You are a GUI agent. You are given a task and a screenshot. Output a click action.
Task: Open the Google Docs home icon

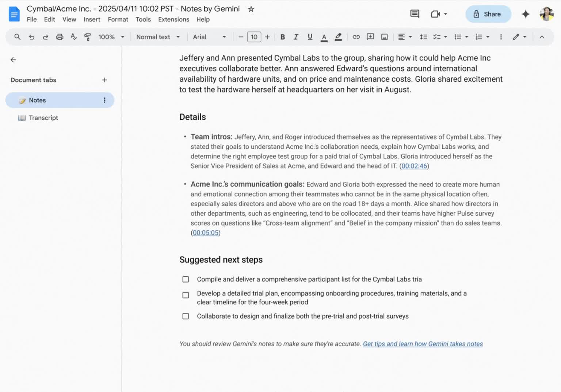[14, 14]
